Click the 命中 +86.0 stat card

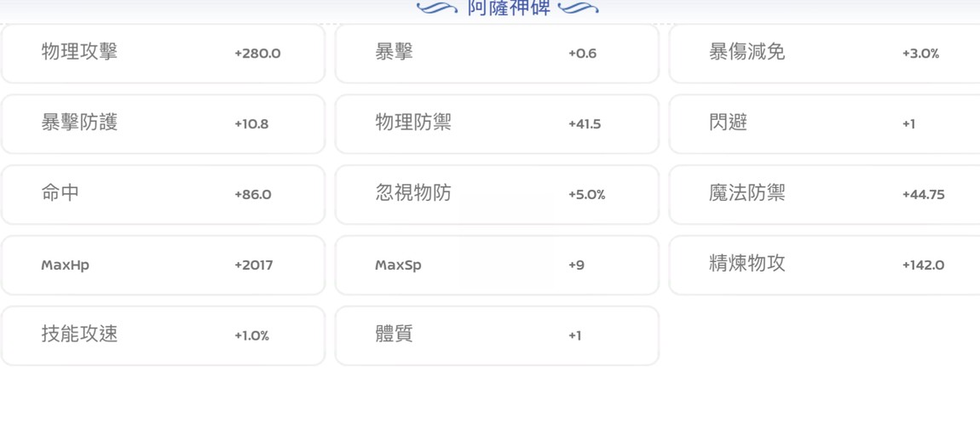(163, 194)
